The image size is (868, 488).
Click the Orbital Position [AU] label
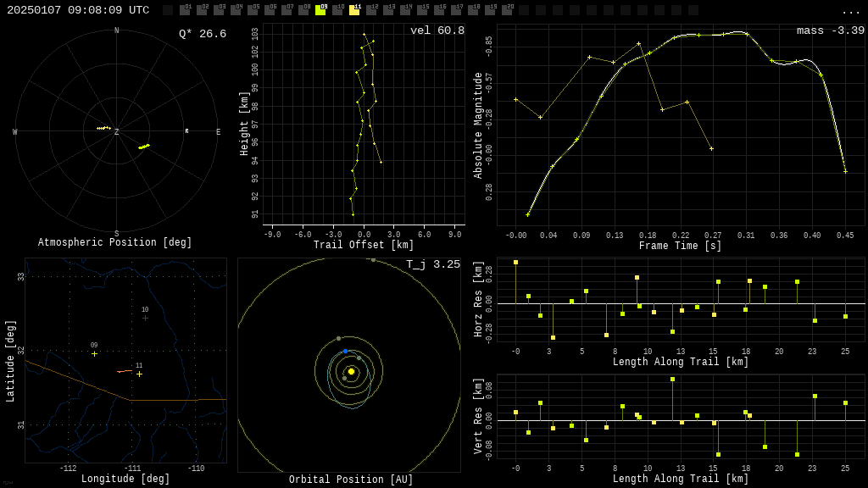[x=351, y=480]
